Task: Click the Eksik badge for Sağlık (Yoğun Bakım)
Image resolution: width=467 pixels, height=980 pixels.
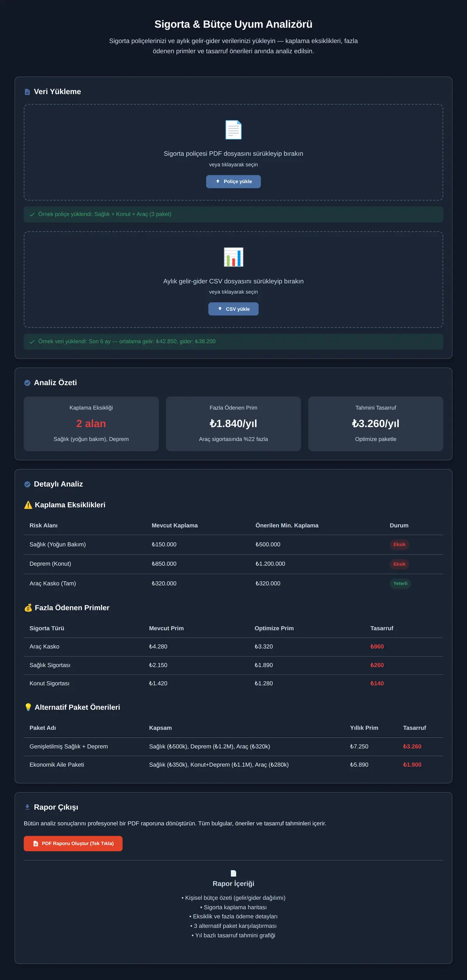Action: point(399,545)
